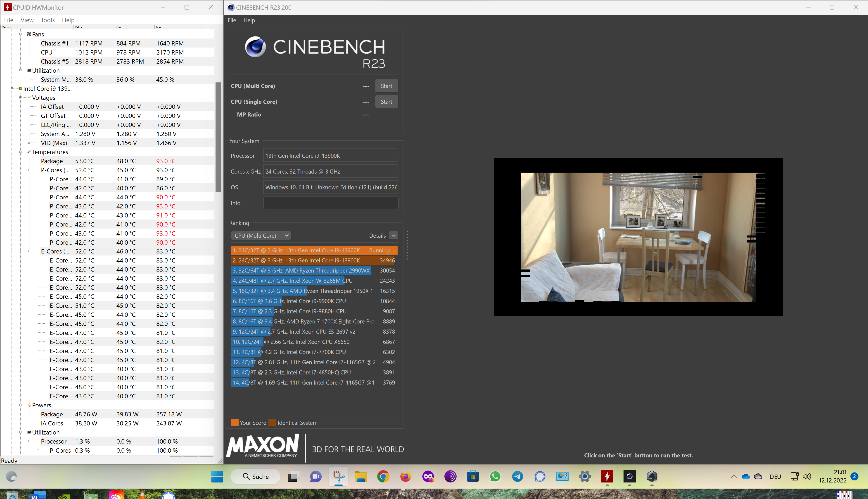The image size is (868, 499).
Task: Open Task View from the taskbar
Action: tap(293, 476)
